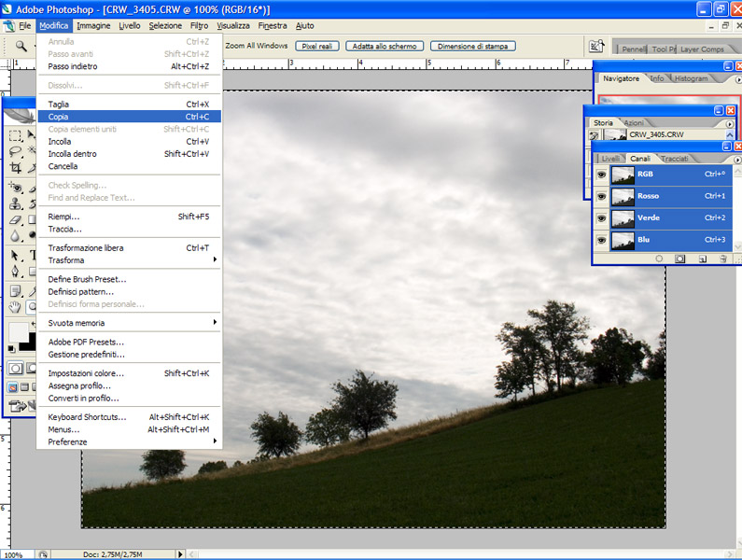Image resolution: width=742 pixels, height=560 pixels.
Task: Pick the Clone Stamp tool
Action: tap(15, 203)
